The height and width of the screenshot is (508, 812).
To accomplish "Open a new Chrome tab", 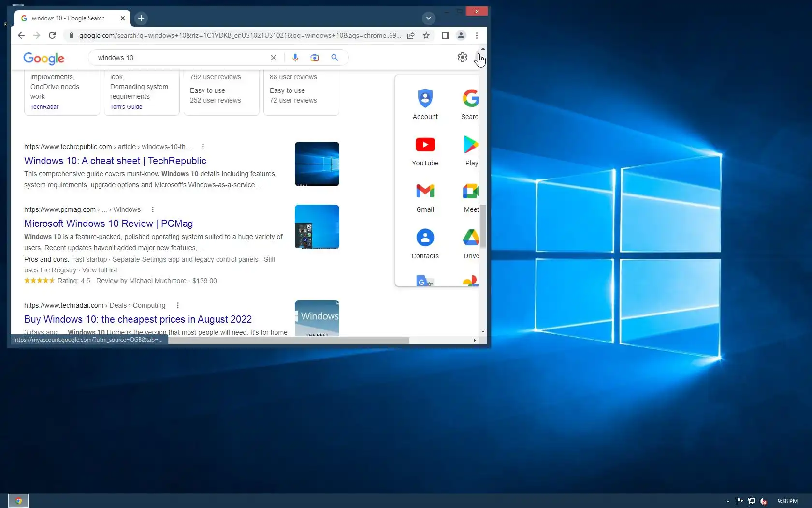I will (141, 18).
